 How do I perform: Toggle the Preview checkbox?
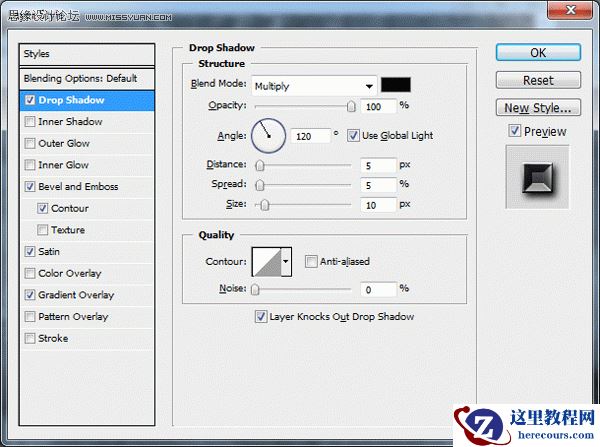coord(515,131)
